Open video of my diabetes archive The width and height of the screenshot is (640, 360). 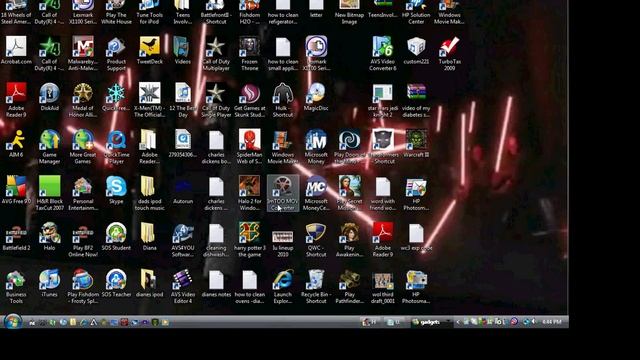click(x=416, y=100)
